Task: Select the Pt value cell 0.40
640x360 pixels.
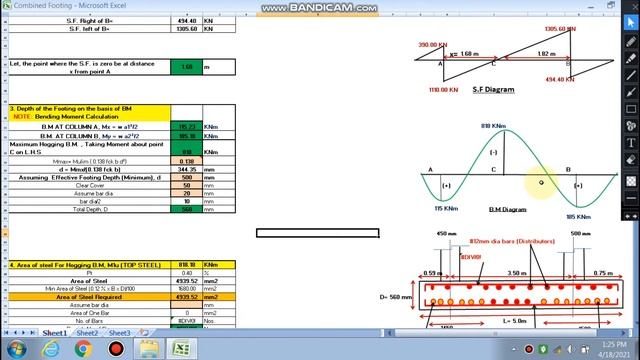Action: coord(187,273)
